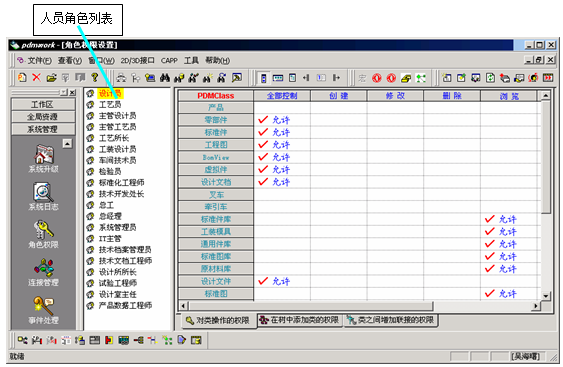Viewport: 563px width, 367px height.
Task: Open 连接管理 in the sidebar
Action: point(43,272)
